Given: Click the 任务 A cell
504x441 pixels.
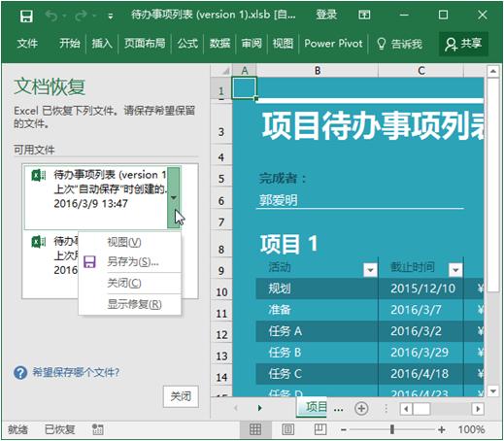Looking at the screenshot, I should (317, 331).
